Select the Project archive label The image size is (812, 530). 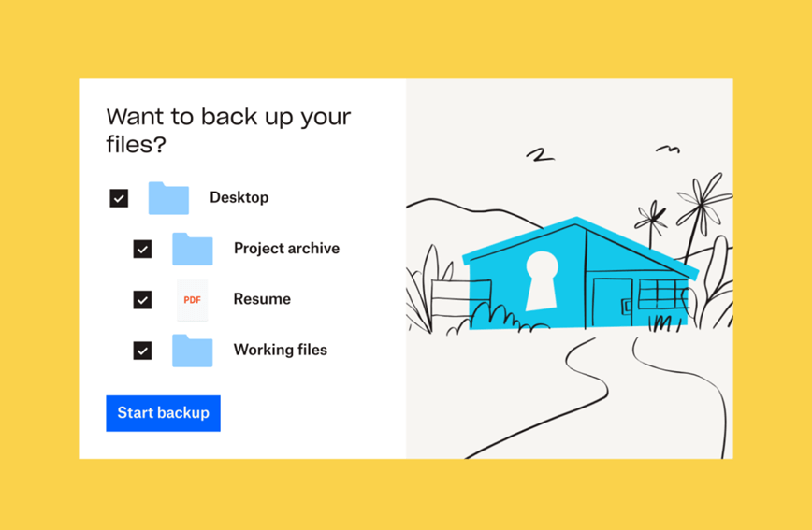pyautogui.click(x=286, y=249)
